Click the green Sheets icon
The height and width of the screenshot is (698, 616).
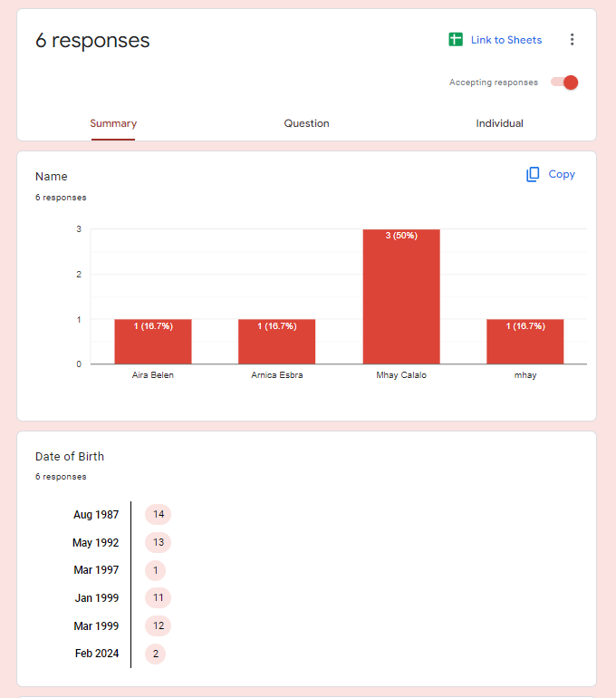pos(456,40)
